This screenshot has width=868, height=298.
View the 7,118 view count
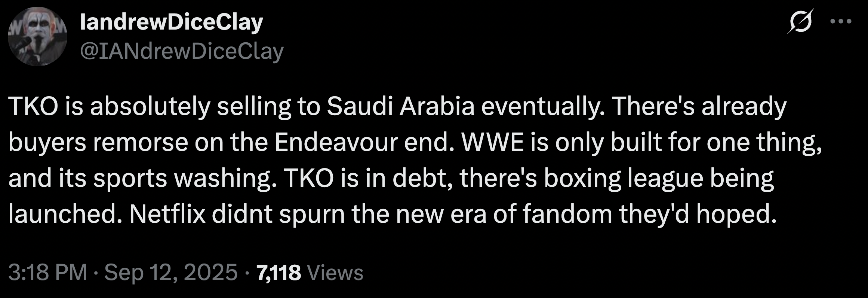point(278,273)
